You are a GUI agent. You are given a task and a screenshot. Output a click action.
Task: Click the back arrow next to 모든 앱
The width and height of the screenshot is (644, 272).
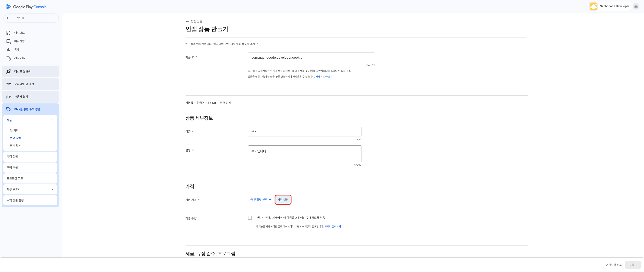tap(8, 18)
